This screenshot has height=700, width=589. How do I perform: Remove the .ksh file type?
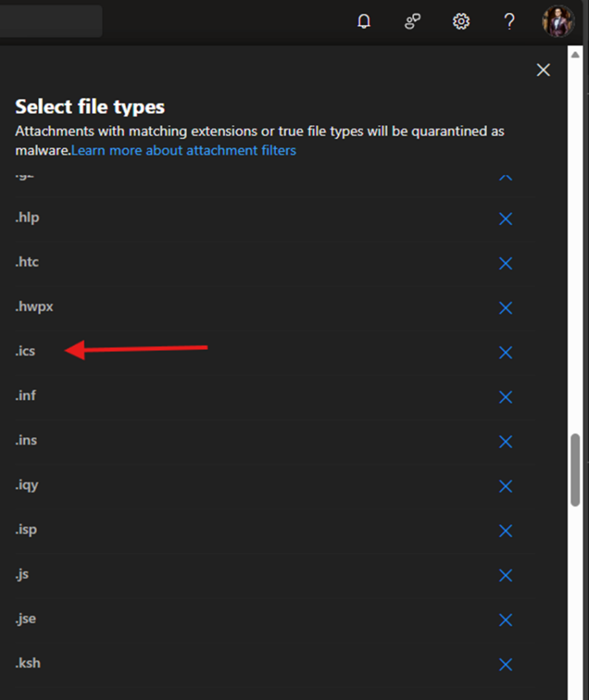click(x=506, y=664)
